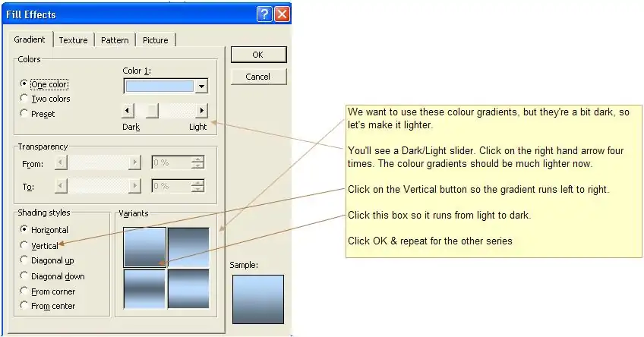This screenshot has width=644, height=337.
Task: Open the Pattern tab
Action: (115, 40)
